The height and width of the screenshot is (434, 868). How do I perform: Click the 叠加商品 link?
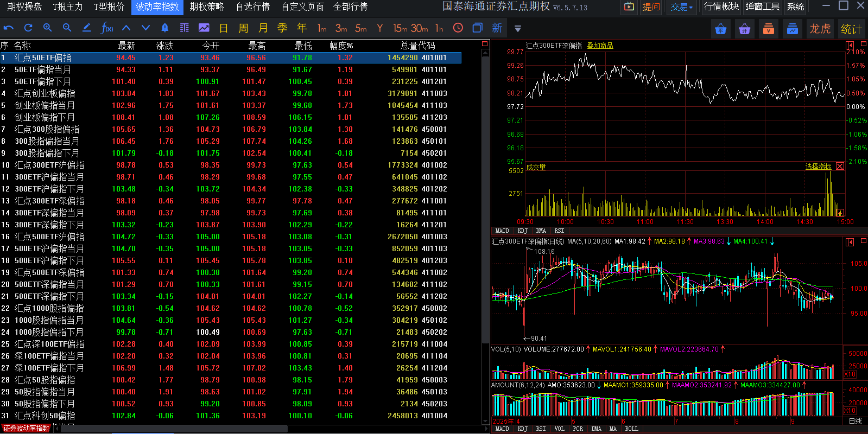tap(600, 46)
